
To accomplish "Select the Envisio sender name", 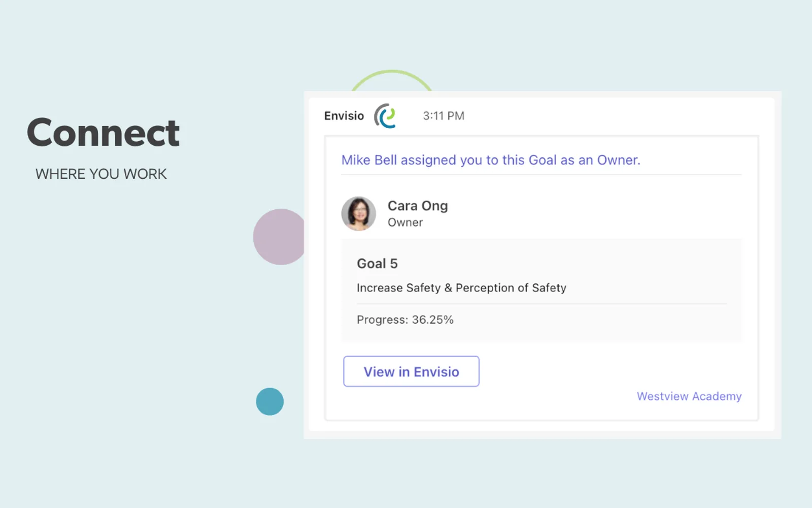I will [x=344, y=116].
